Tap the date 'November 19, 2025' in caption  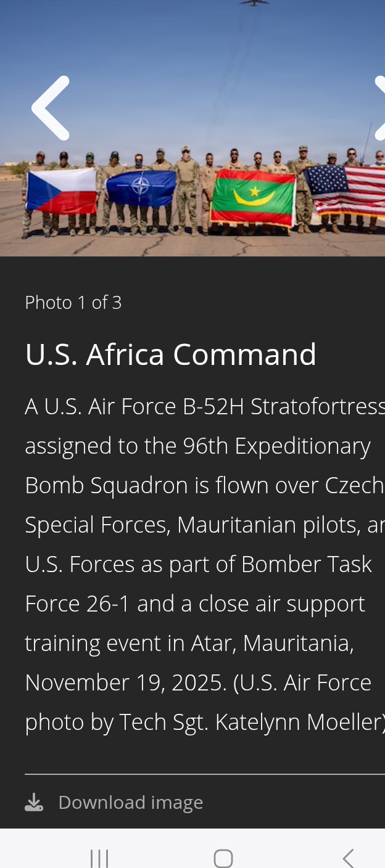pos(126,682)
